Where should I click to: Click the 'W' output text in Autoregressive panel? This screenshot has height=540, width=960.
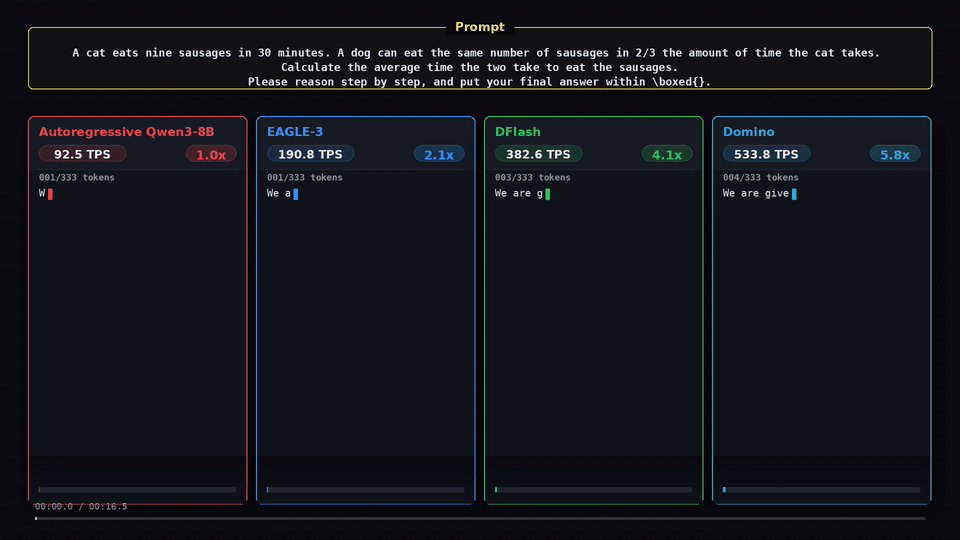click(x=42, y=193)
